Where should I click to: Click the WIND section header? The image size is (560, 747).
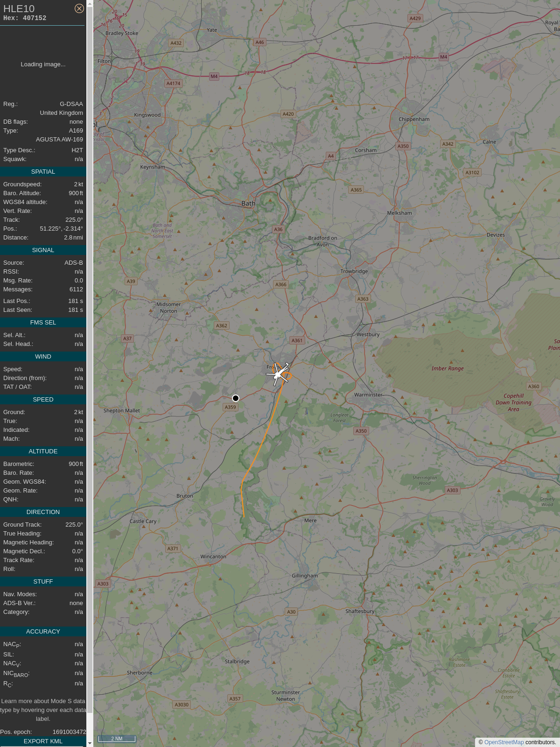tap(43, 357)
